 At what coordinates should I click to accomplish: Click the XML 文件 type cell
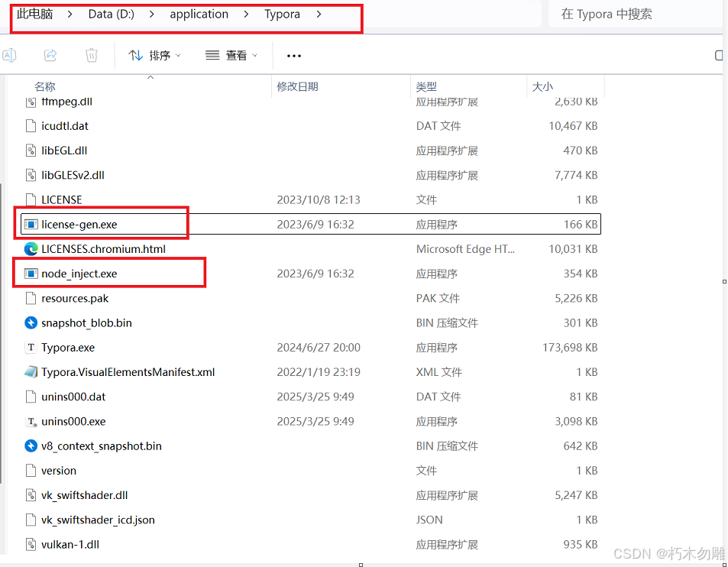(438, 372)
